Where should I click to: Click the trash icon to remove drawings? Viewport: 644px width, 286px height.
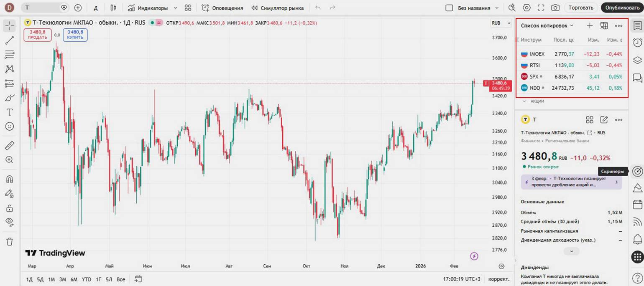pos(10,241)
